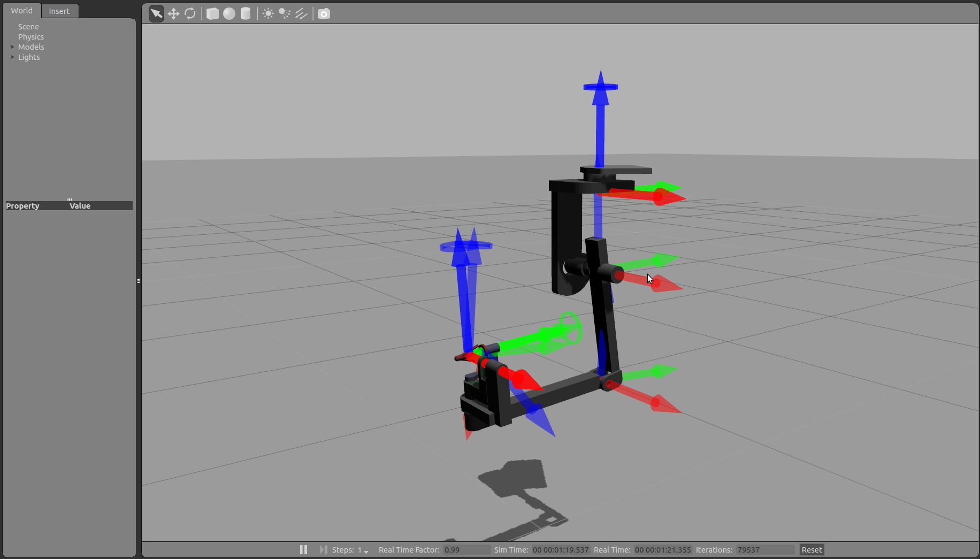Expand the Models tree node

(12, 47)
